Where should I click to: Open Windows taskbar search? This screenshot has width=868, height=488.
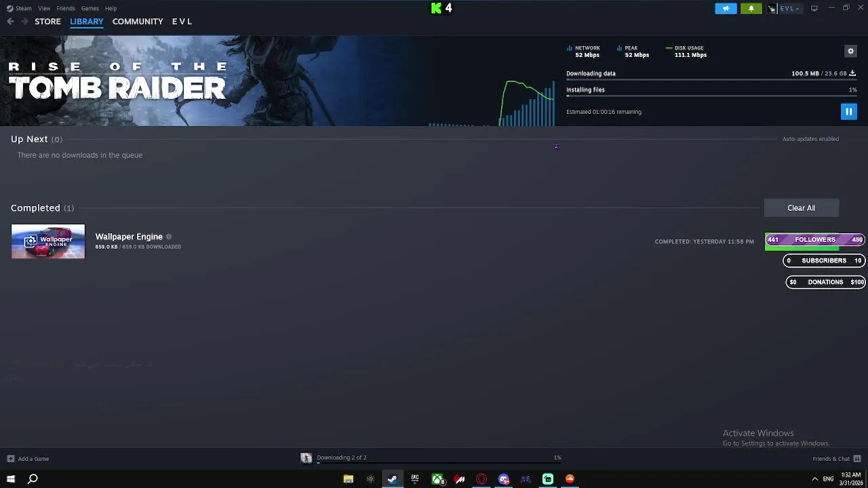click(x=33, y=479)
